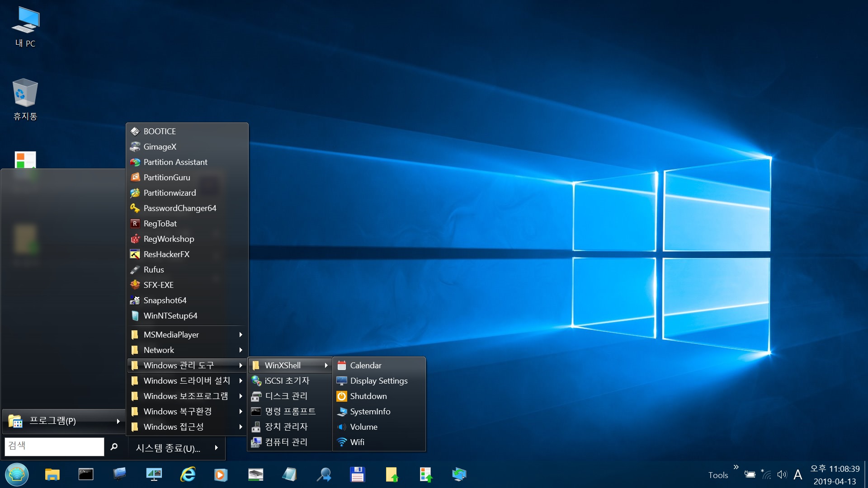This screenshot has height=488, width=868.
Task: Open 컴퓨터 관리
Action: pyautogui.click(x=290, y=442)
